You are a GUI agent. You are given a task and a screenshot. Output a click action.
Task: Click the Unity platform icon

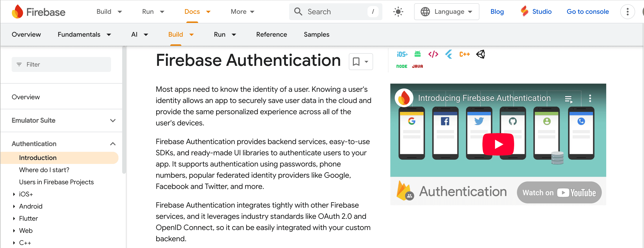tap(481, 54)
